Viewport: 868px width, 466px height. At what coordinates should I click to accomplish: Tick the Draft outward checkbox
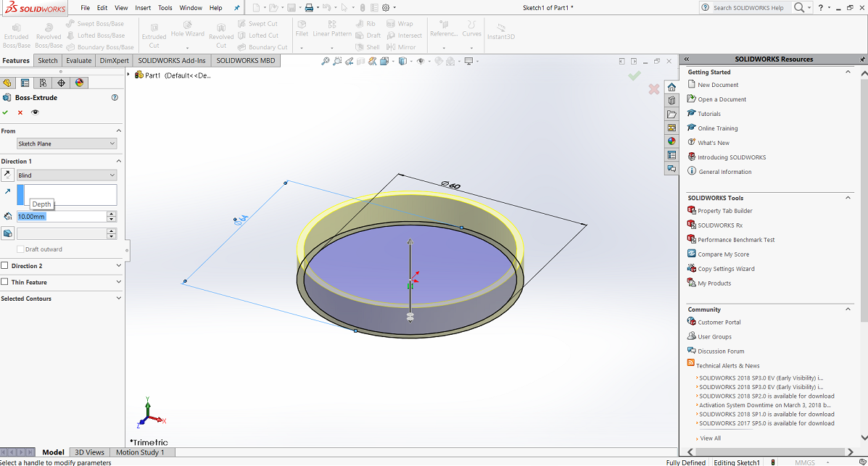pyautogui.click(x=20, y=249)
